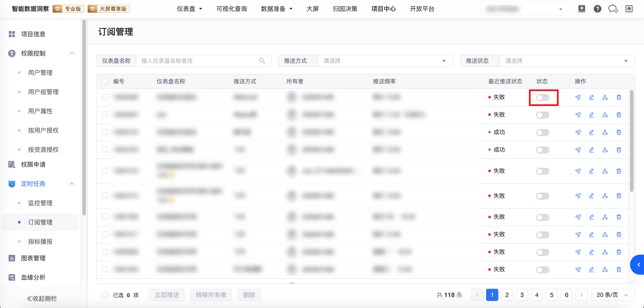
Task: Open 可视化查询 in top navigation
Action: point(232,9)
